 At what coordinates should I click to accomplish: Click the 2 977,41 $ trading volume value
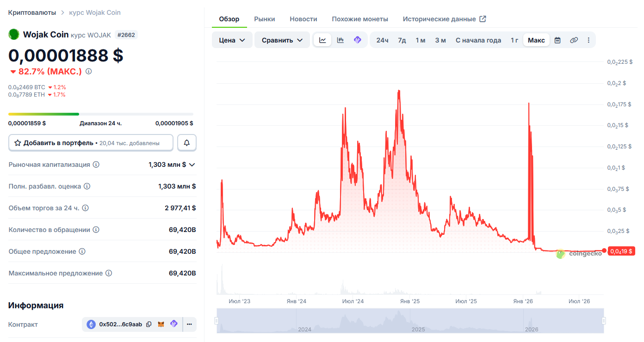click(180, 208)
